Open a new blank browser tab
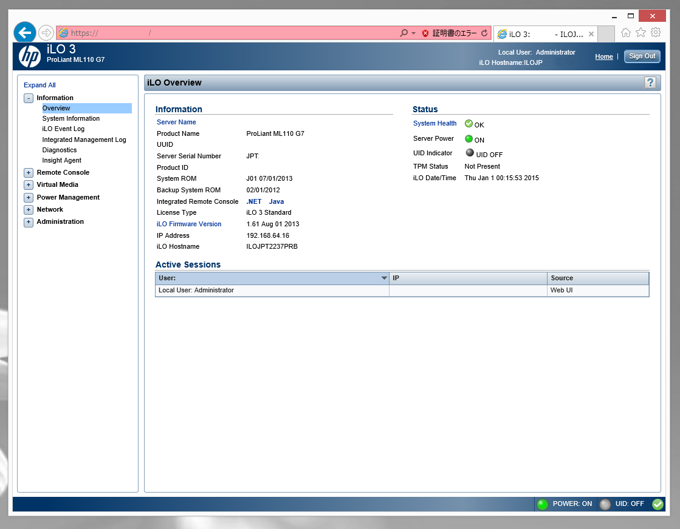 606,34
